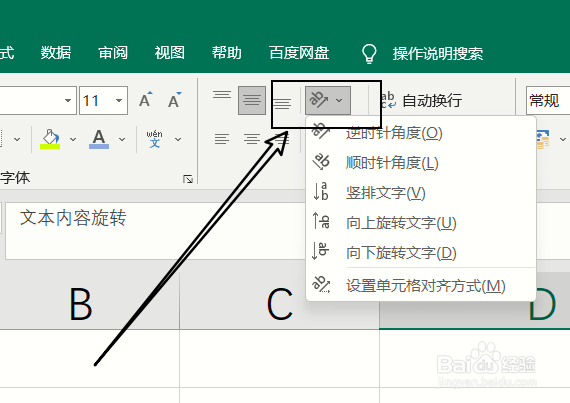Select the 帮助 tab
570x403 pixels.
click(x=226, y=53)
